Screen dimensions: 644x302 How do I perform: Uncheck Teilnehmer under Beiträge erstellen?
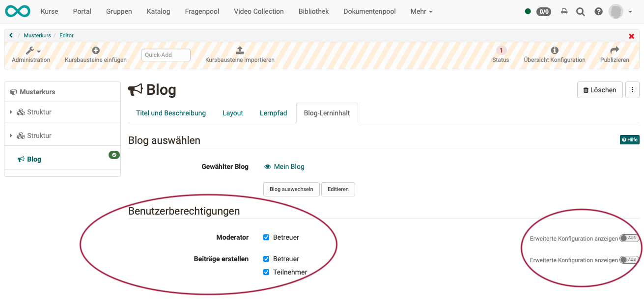266,272
